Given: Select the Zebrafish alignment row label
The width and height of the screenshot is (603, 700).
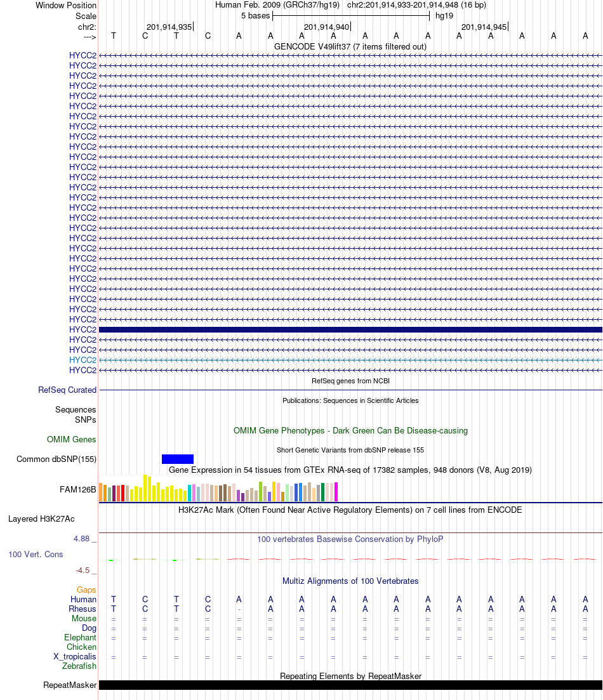Looking at the screenshot, I should (x=79, y=666).
